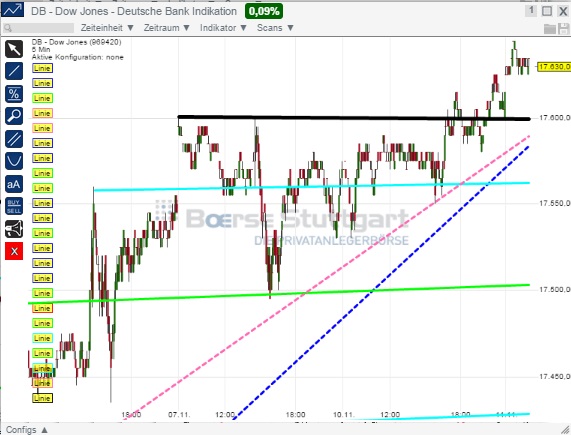Select the solid green support line

point(279,294)
